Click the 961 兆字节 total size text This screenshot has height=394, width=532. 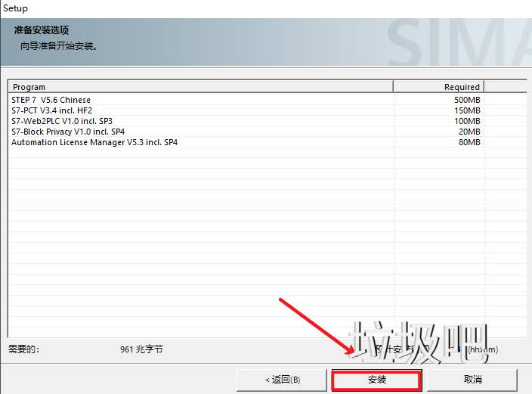pyautogui.click(x=141, y=349)
